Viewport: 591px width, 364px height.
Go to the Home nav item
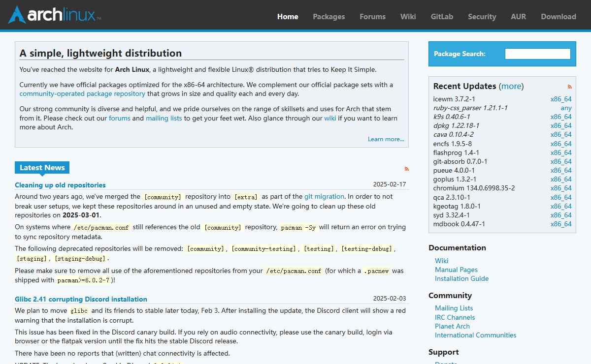pos(288,16)
